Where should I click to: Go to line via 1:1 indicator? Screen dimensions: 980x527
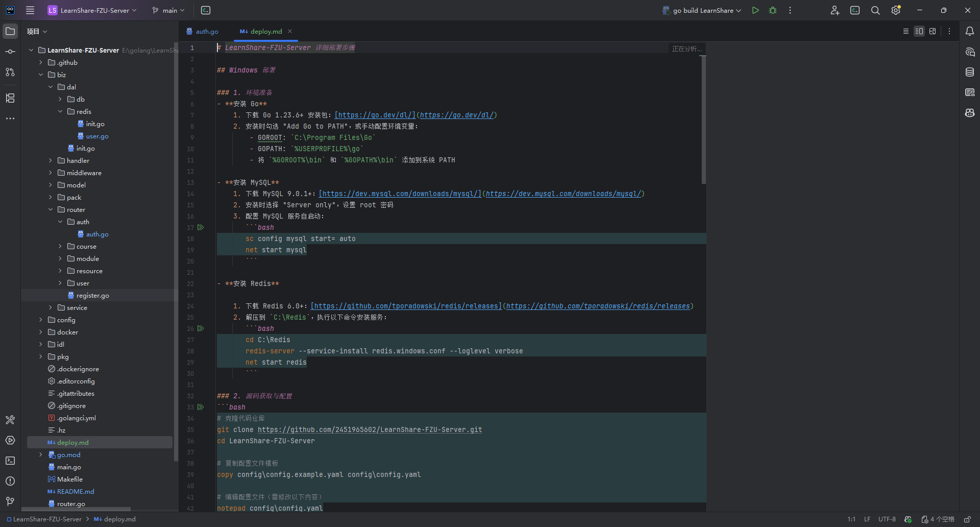tap(851, 519)
